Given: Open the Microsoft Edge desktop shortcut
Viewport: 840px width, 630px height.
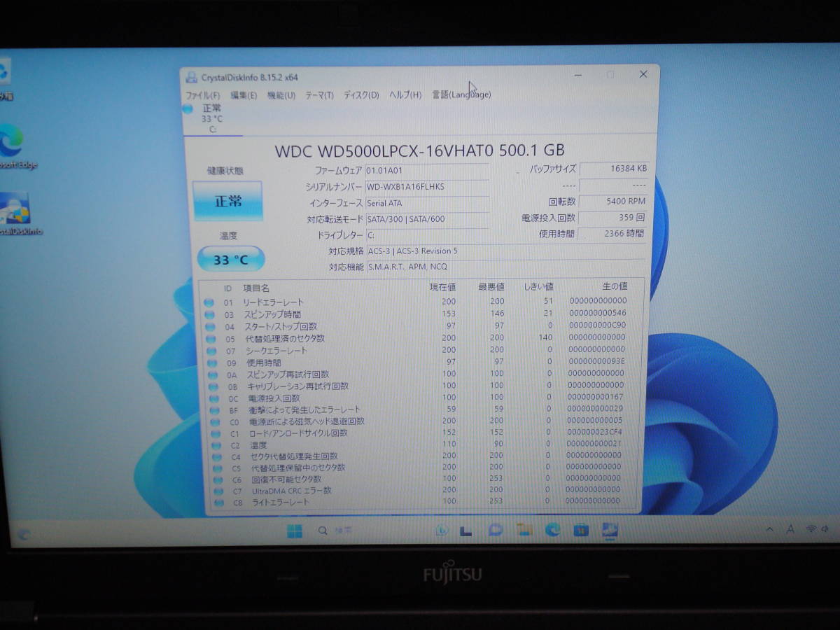Looking at the screenshot, I should tap(13, 147).
